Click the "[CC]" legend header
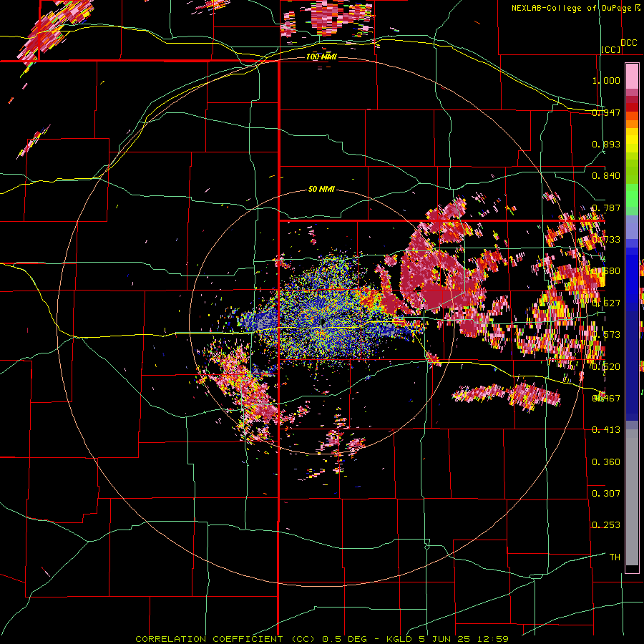 pyautogui.click(x=611, y=49)
